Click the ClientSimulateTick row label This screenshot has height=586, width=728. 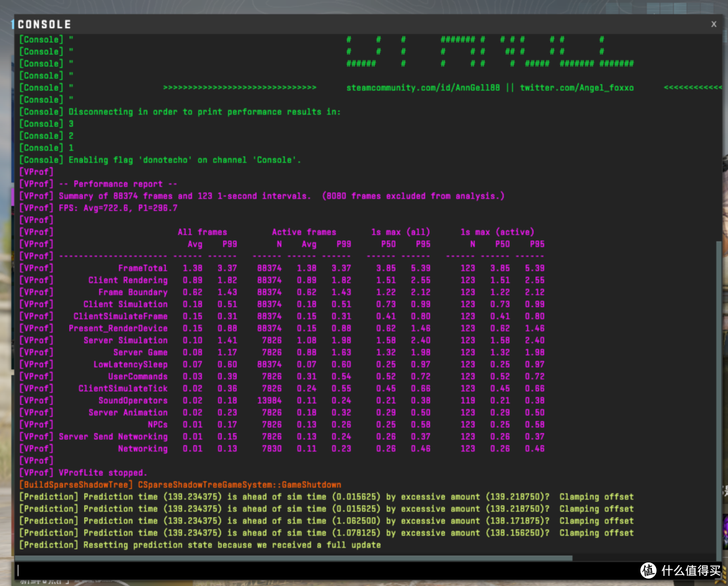(x=123, y=389)
